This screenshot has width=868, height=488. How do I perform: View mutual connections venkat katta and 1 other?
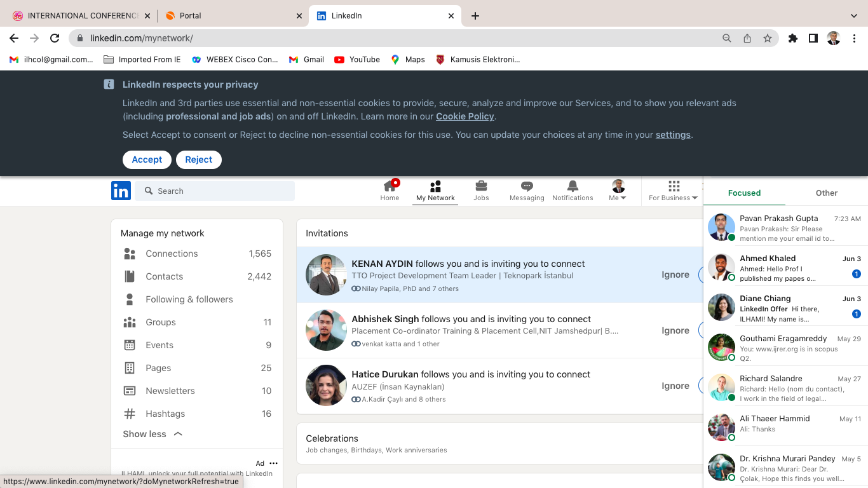pyautogui.click(x=395, y=344)
